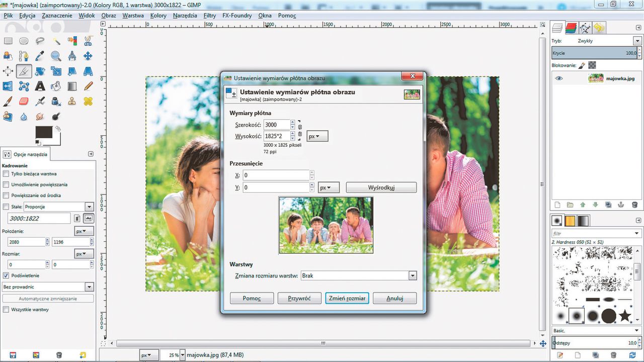
Task: Click the Anuluj button in dialog
Action: click(395, 298)
